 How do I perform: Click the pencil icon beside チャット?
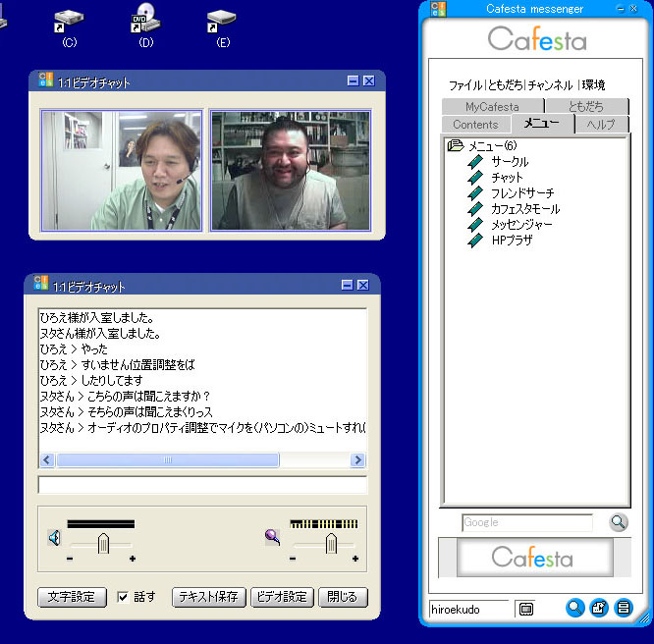tap(475, 178)
